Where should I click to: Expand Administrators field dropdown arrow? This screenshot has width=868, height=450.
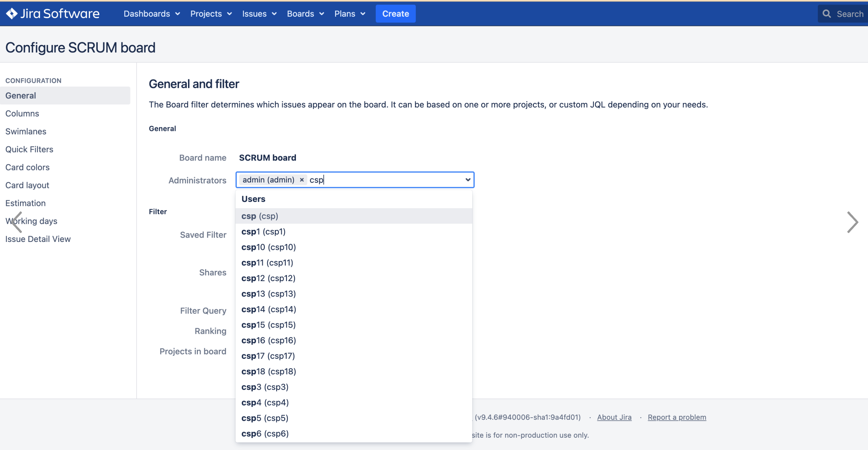[x=468, y=180]
